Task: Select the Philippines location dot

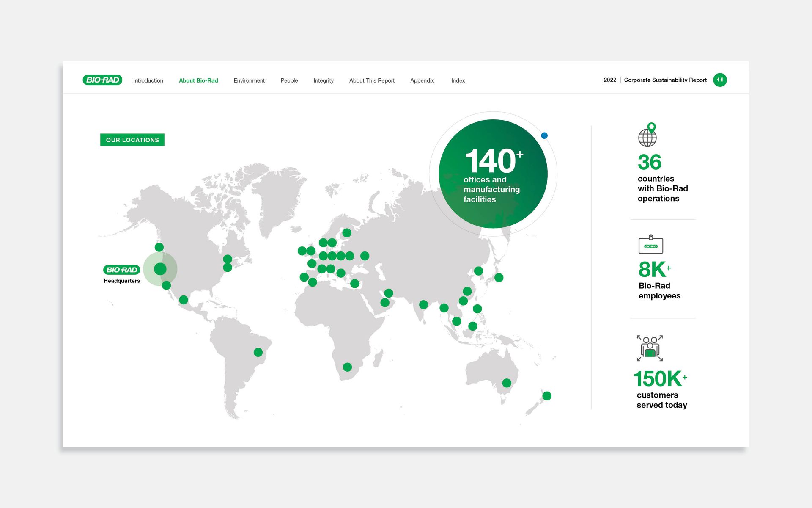Action: pyautogui.click(x=477, y=309)
